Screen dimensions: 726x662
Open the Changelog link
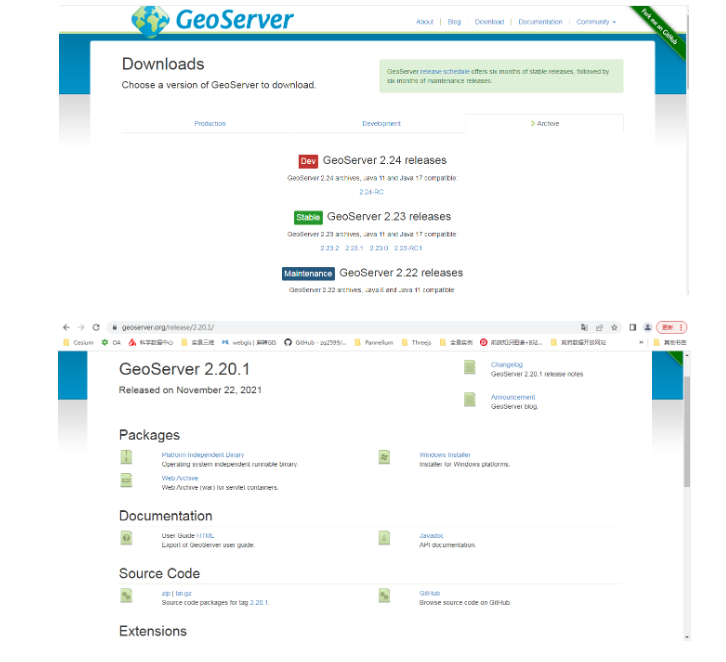[x=507, y=365]
